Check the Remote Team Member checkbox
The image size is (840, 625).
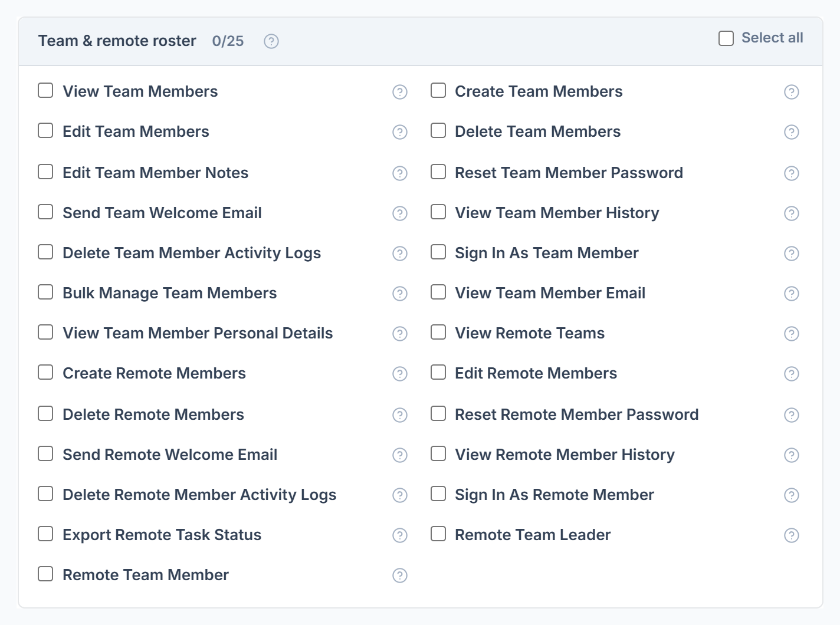click(x=45, y=574)
